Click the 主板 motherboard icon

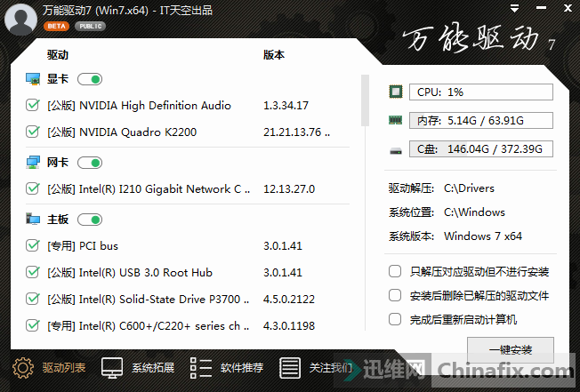click(x=33, y=219)
